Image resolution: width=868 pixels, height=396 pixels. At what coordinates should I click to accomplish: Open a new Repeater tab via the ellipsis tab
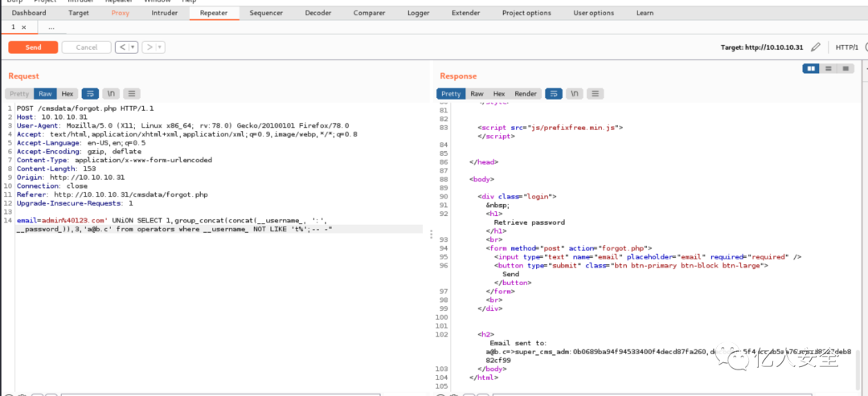[51, 27]
